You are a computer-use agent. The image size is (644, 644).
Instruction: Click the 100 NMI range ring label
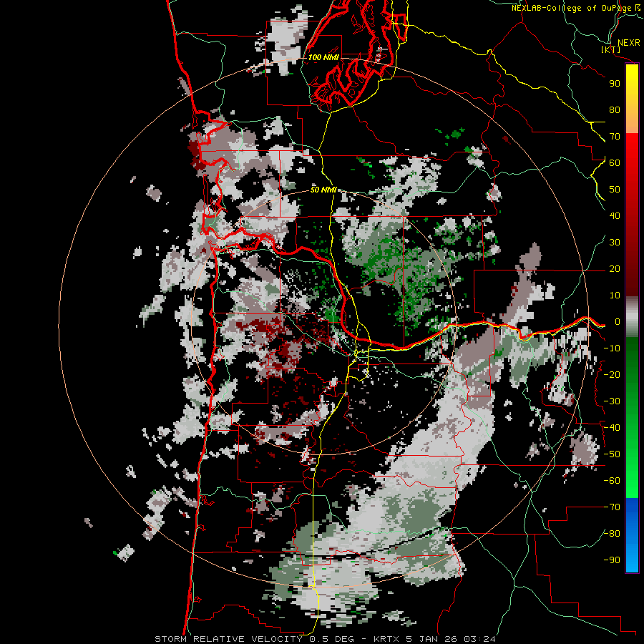(x=323, y=57)
